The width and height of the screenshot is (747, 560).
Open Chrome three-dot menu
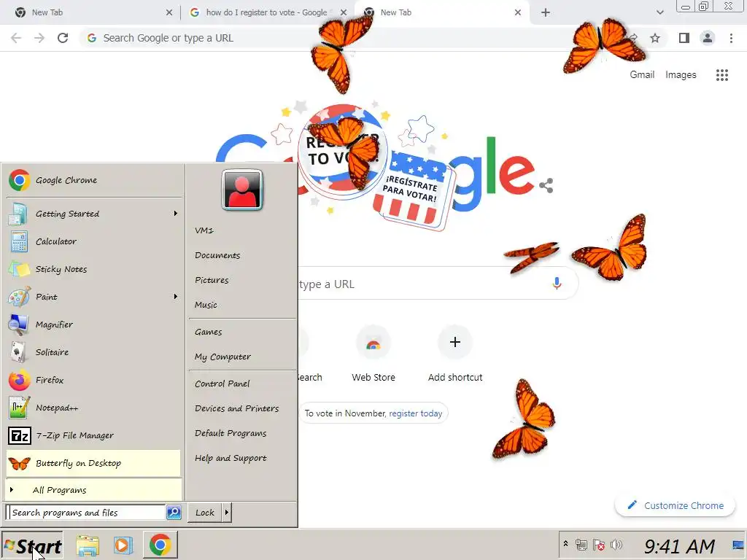(731, 38)
